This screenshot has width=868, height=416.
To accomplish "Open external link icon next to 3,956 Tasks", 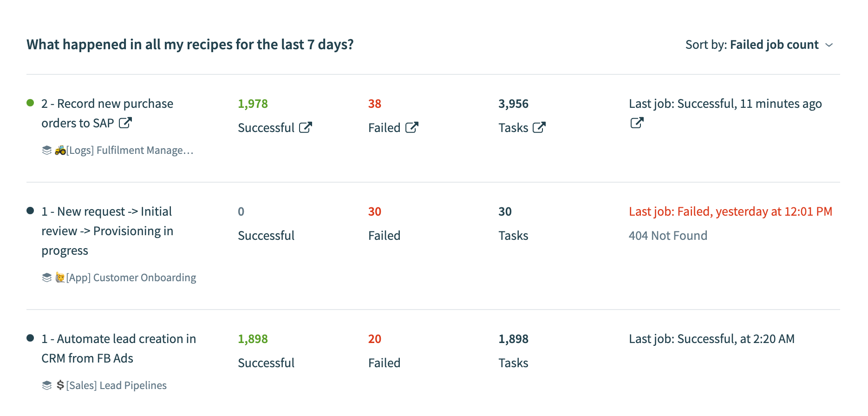I will [539, 128].
